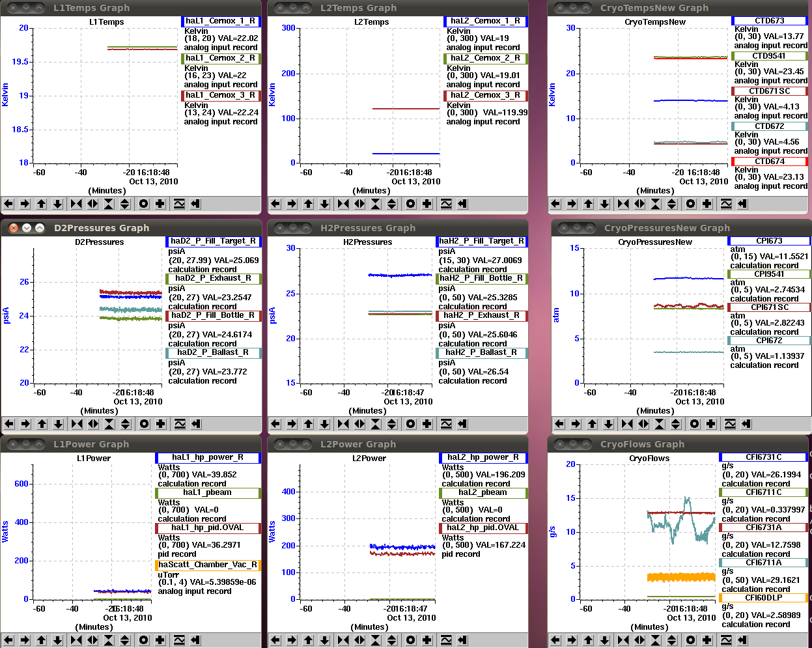Viewport: 812px width, 648px height.
Task: Zoom in horizontally in L2Temps Graph
Action: pyautogui.click(x=343, y=204)
